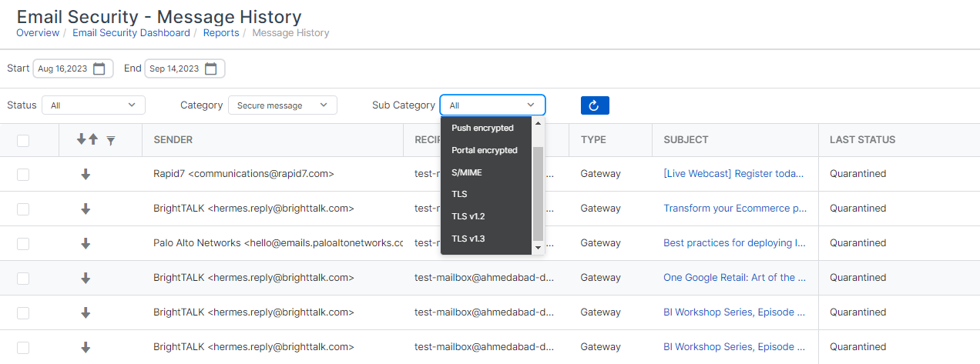Check the box for the Rapid7 message row
The width and height of the screenshot is (980, 364).
[x=23, y=174]
